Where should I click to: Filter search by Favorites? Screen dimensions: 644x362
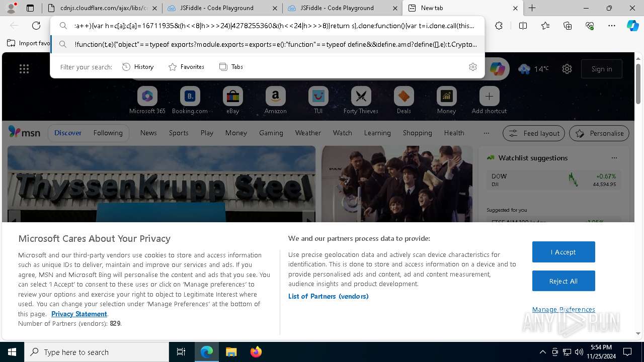click(186, 67)
